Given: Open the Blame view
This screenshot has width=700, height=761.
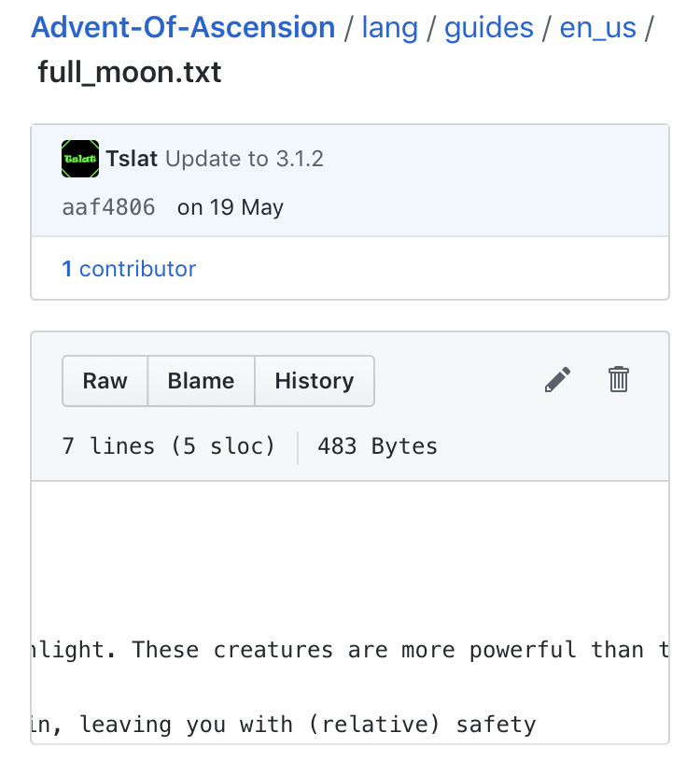Looking at the screenshot, I should coord(201,381).
